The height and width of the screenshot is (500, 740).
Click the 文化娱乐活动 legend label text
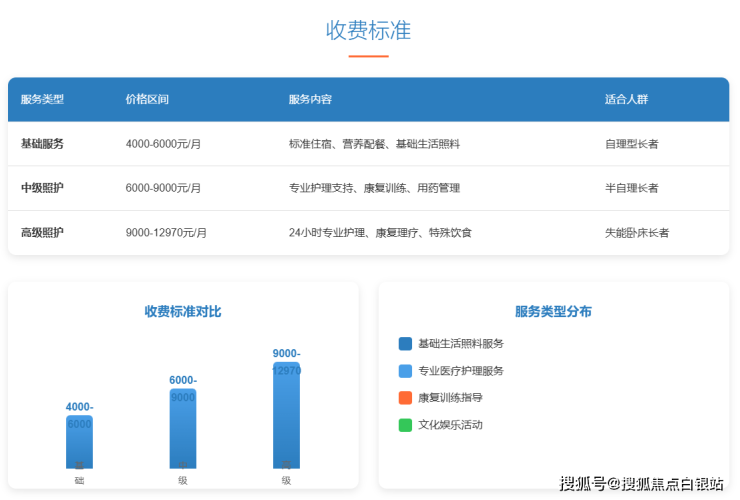point(450,425)
